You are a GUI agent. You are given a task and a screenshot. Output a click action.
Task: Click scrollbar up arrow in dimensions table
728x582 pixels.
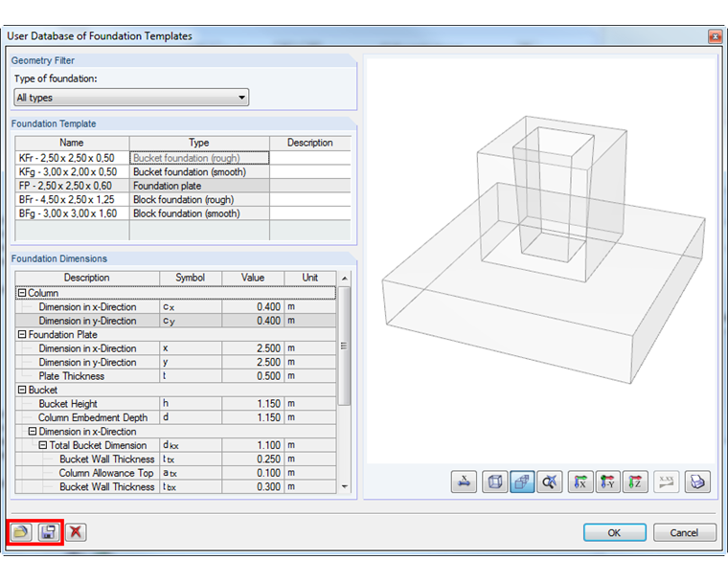pyautogui.click(x=345, y=279)
